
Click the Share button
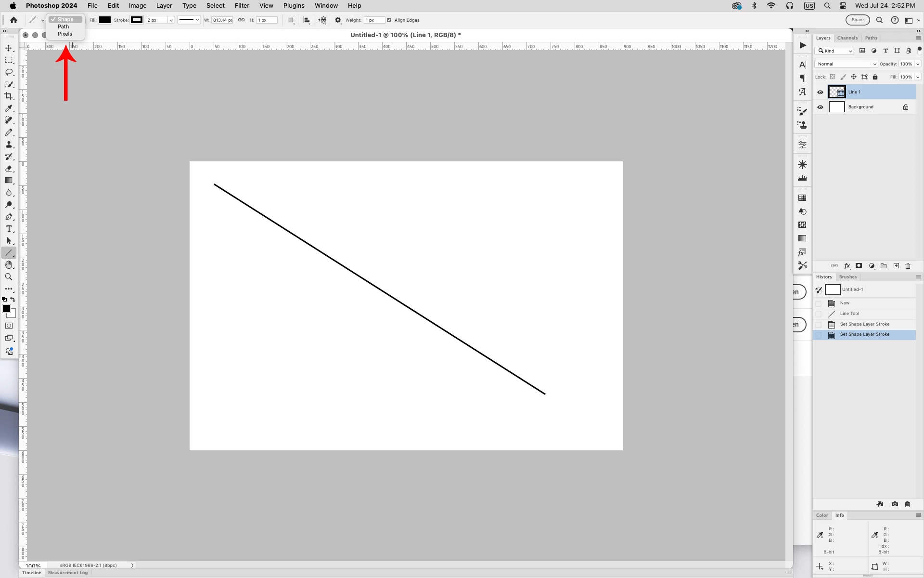pyautogui.click(x=858, y=20)
